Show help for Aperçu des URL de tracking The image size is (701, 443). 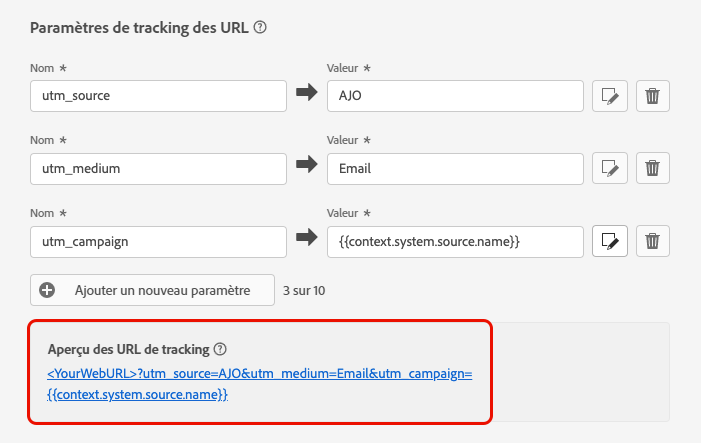tap(220, 349)
